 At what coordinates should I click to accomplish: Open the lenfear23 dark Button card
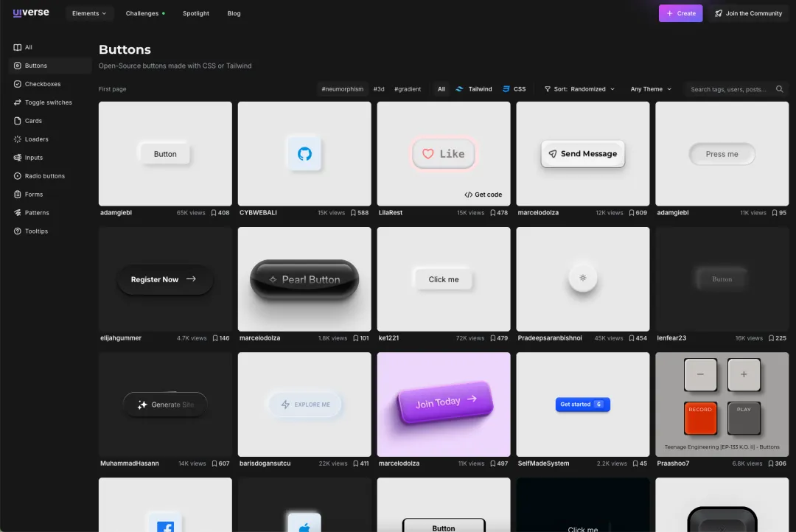click(722, 279)
